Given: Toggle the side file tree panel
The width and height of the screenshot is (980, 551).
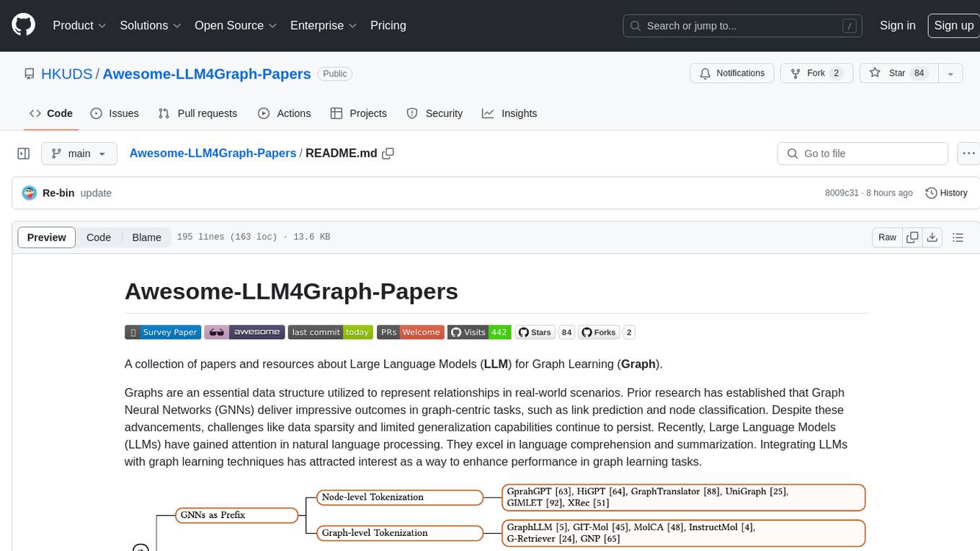Looking at the screenshot, I should (24, 154).
